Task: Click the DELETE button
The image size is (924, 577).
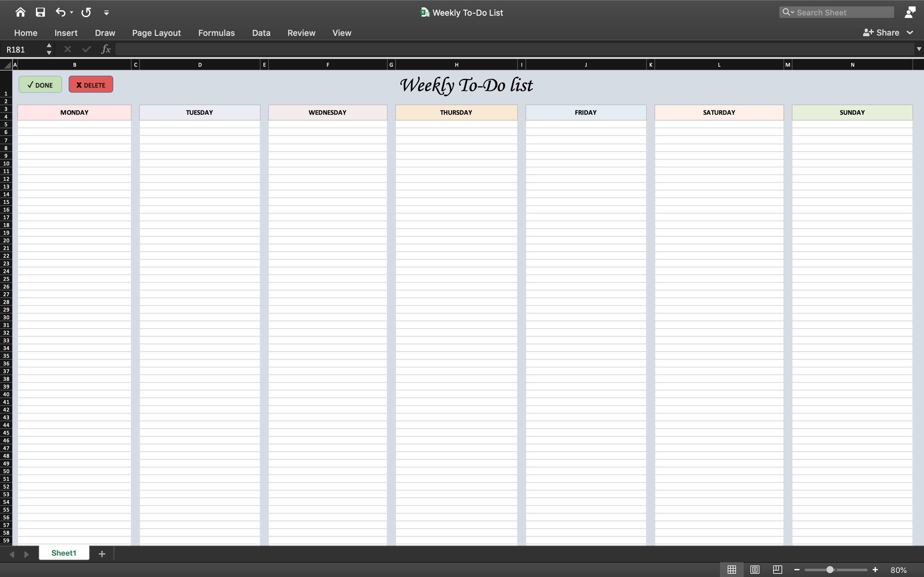Action: [91, 84]
